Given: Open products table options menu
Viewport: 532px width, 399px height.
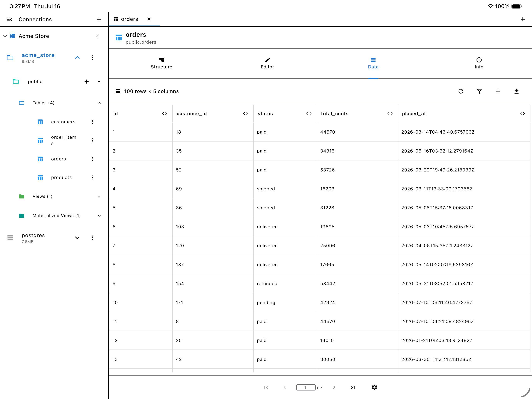Looking at the screenshot, I should point(93,177).
